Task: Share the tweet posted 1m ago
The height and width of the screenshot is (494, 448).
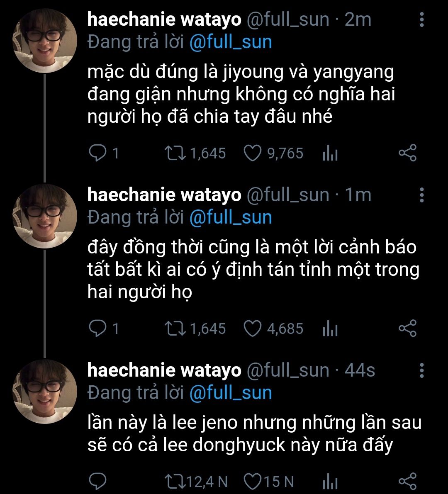Action: [x=407, y=329]
